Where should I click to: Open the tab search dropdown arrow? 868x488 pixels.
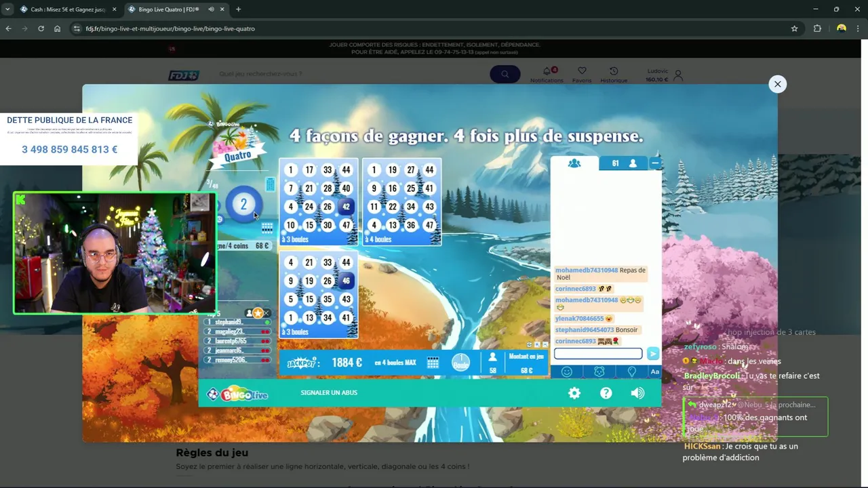point(7,9)
